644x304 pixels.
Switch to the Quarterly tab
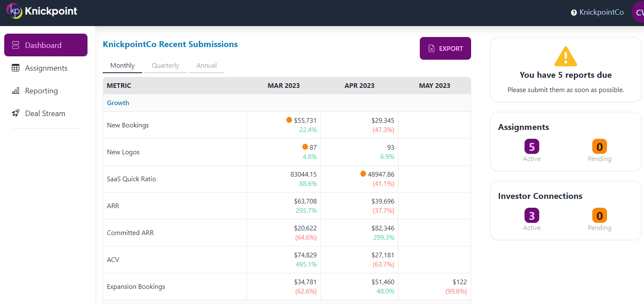(165, 66)
